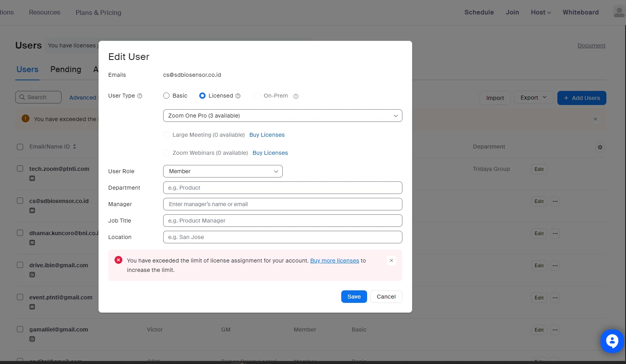Open more options for event.ptnti@gmail.com row
This screenshot has height=364, width=626.
point(555,298)
